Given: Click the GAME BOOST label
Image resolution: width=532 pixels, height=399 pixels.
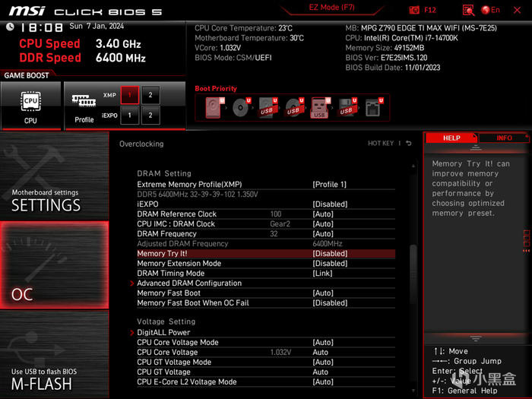Looking at the screenshot, I should click(27, 75).
